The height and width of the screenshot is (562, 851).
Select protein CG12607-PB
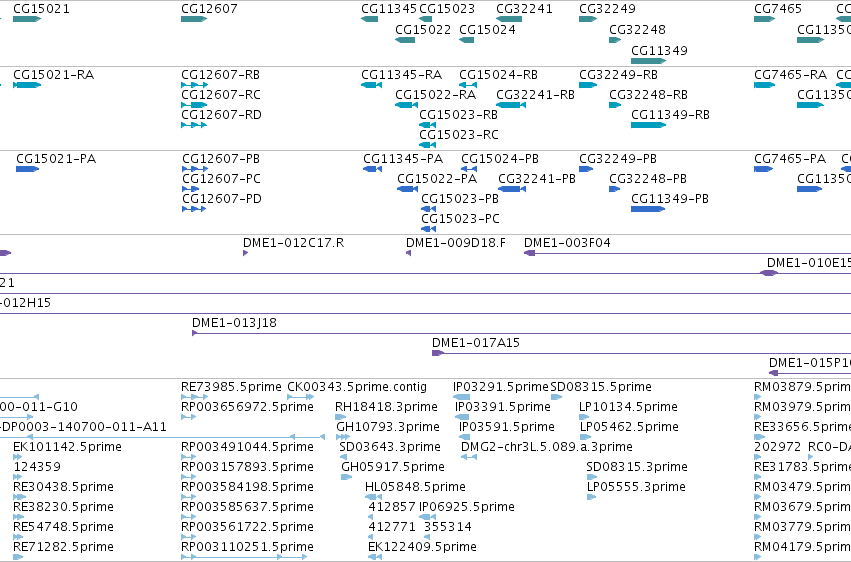click(195, 169)
